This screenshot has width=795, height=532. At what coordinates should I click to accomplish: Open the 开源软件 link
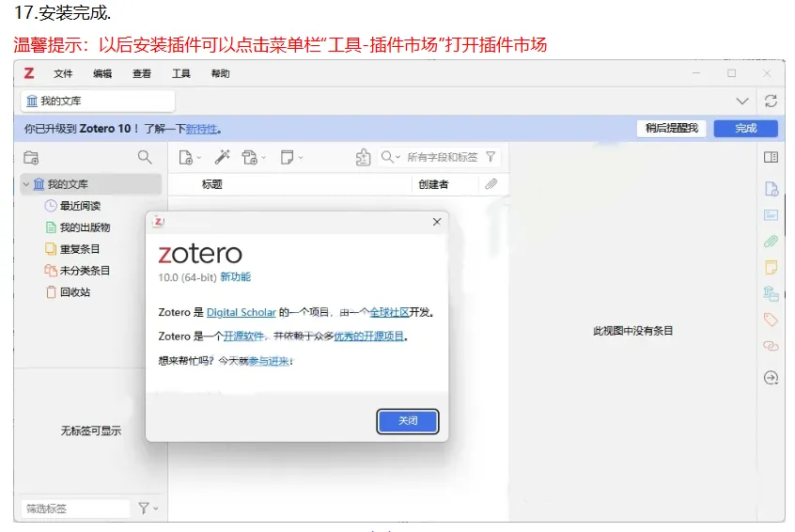point(244,336)
